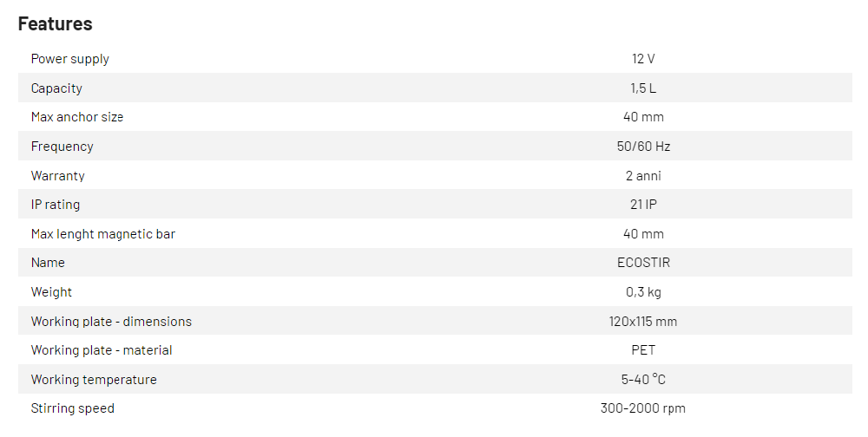868x437 pixels.
Task: Select the 21 IP value
Action: click(643, 205)
